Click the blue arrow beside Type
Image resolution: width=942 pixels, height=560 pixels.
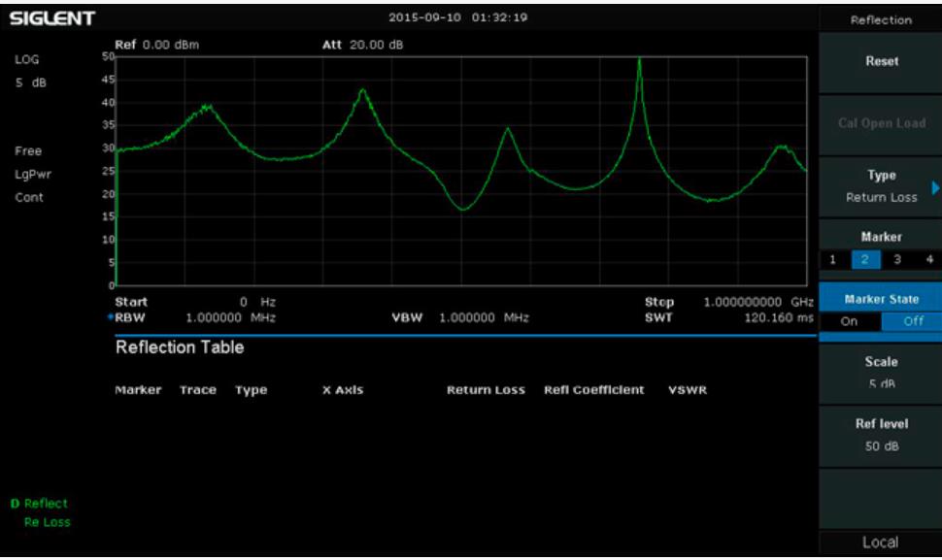tap(935, 186)
